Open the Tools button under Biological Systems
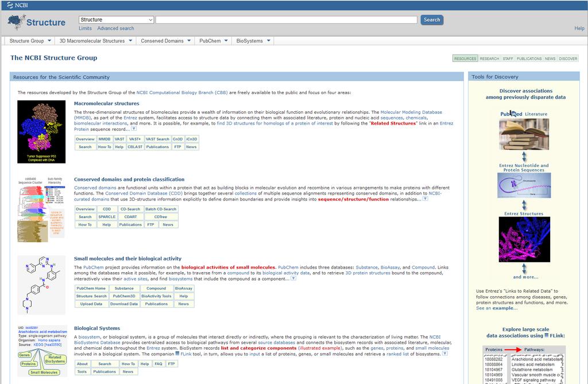 coord(82,371)
